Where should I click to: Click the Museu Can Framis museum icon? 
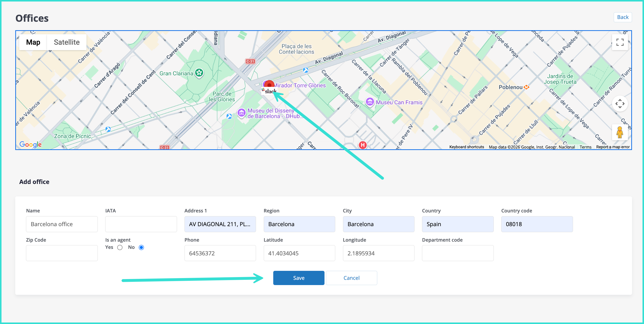(370, 102)
